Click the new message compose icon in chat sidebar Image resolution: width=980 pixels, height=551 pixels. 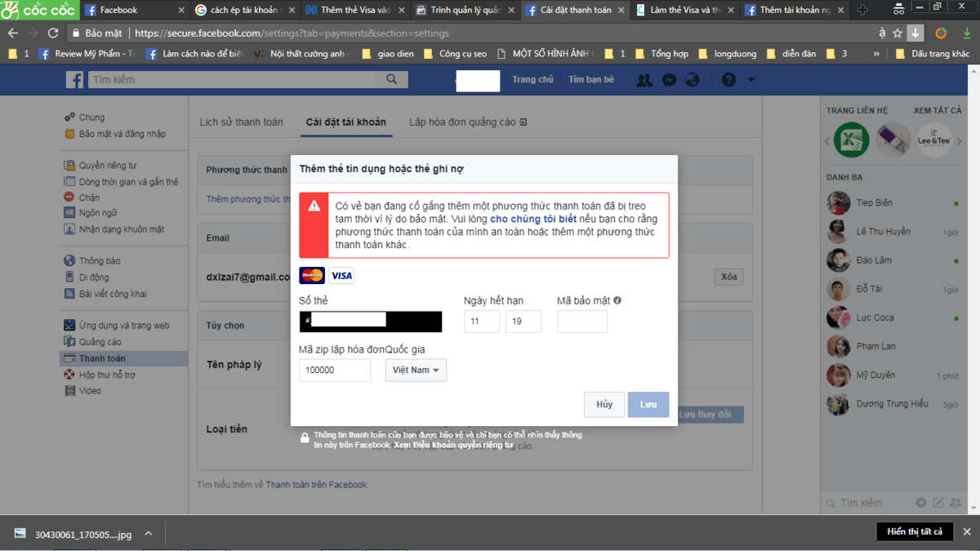tap(938, 503)
